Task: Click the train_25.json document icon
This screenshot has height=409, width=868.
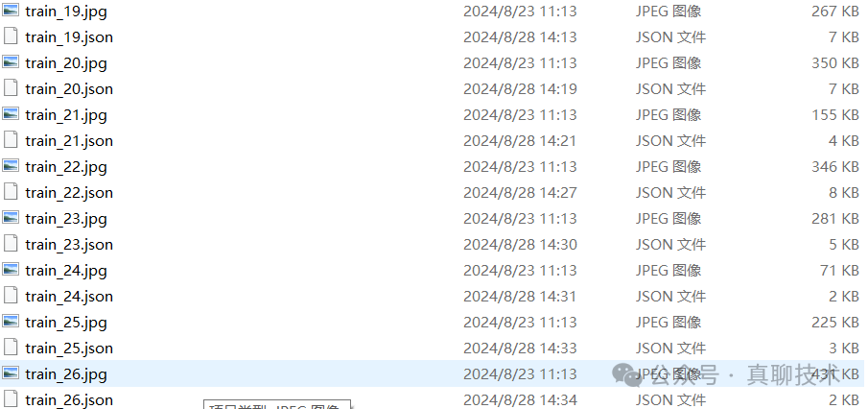Action: [11, 348]
